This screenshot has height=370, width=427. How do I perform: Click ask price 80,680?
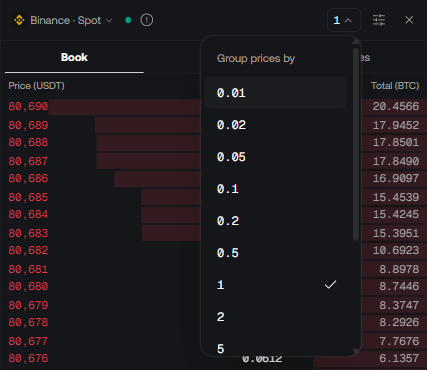coord(28,286)
